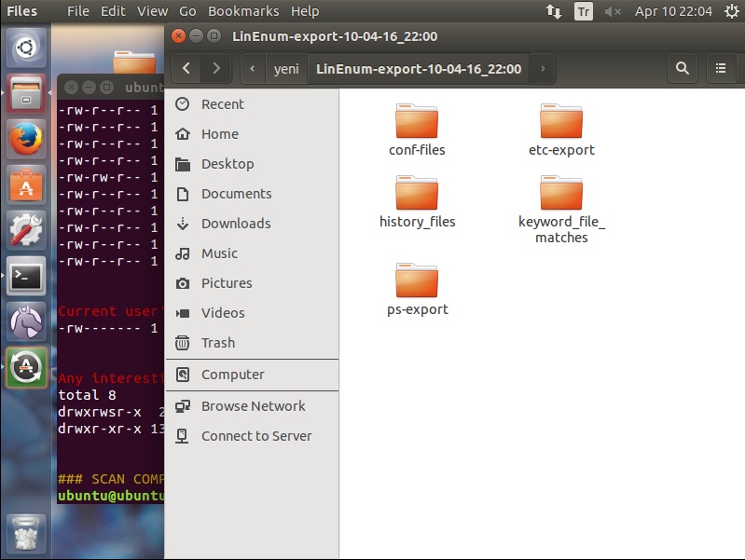This screenshot has width=745, height=560.
Task: Go back using the left arrow button
Action: 187,68
